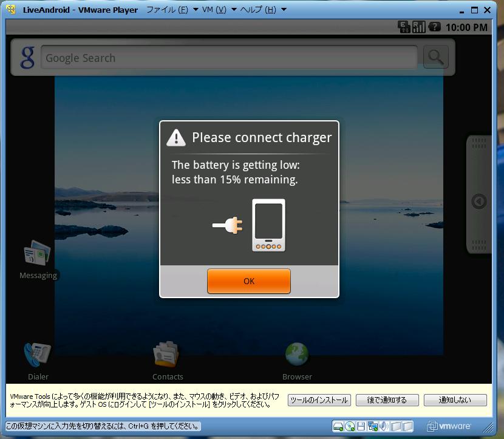
Task: Click the gray device icon beside sound icon
Action: (396, 426)
